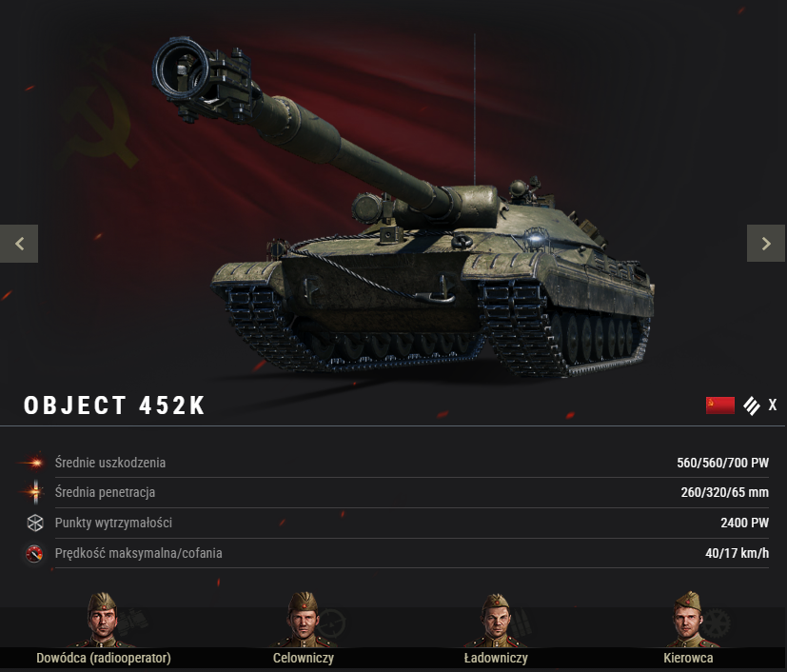The image size is (787, 672).
Task: Click the average penetration icon
Action: pyautogui.click(x=34, y=492)
